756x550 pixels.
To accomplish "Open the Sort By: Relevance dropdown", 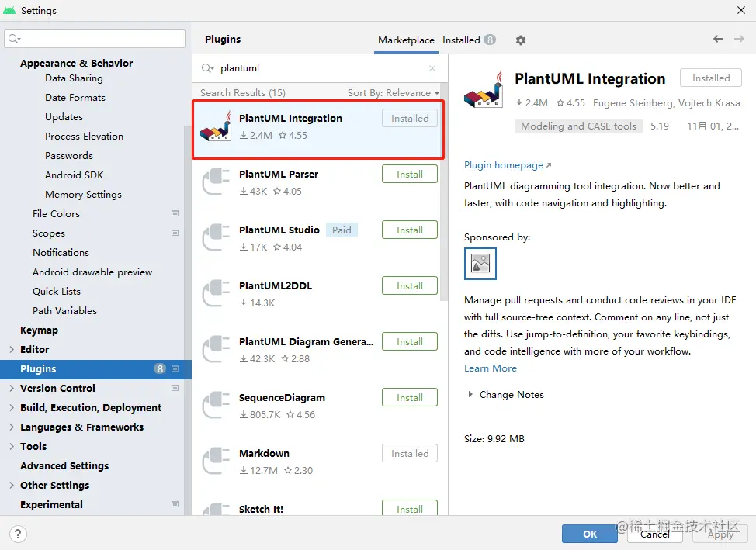I will 394,92.
